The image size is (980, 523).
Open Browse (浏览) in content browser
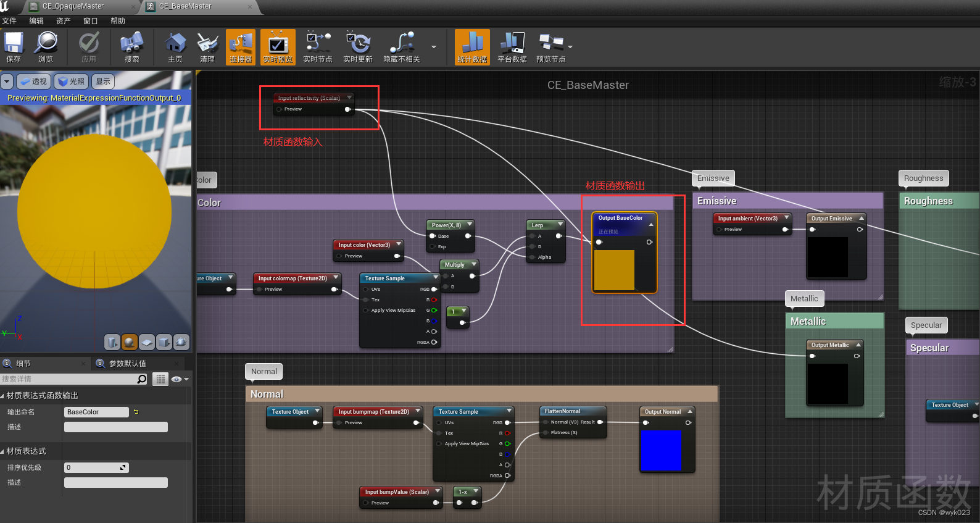(x=46, y=47)
